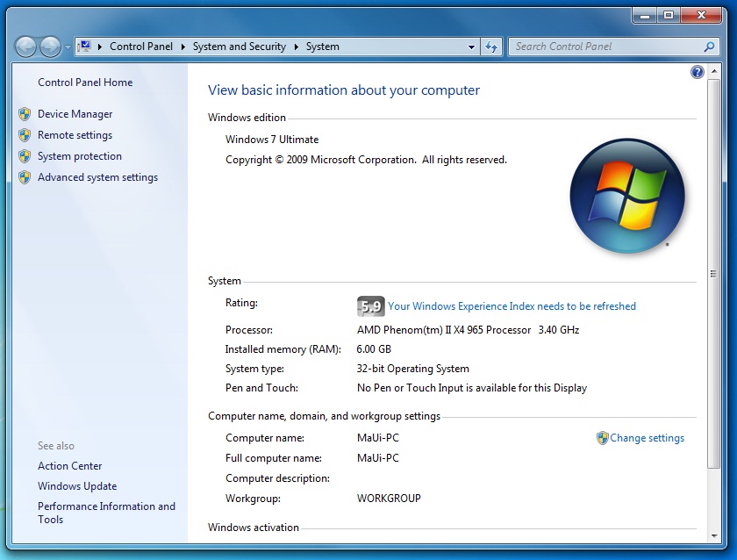Click shield icon beside Advanced system settings
Viewport: 737px width, 560px height.
click(x=25, y=177)
